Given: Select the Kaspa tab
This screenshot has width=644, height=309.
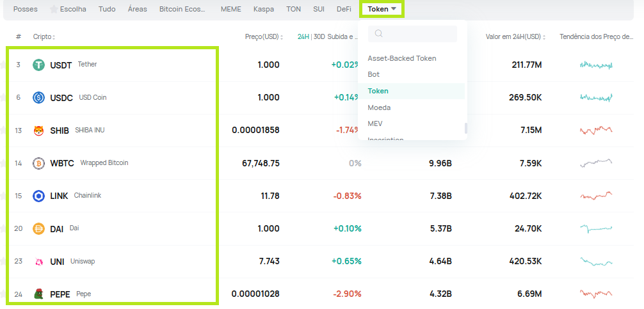Looking at the screenshot, I should click(264, 9).
